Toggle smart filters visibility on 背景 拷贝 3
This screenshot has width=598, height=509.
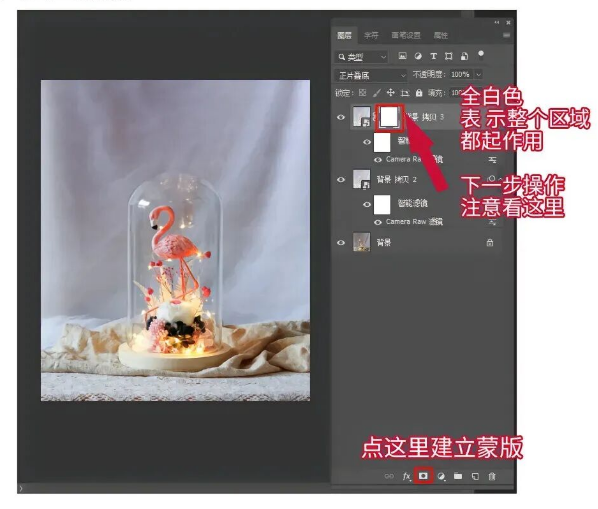click(x=367, y=142)
